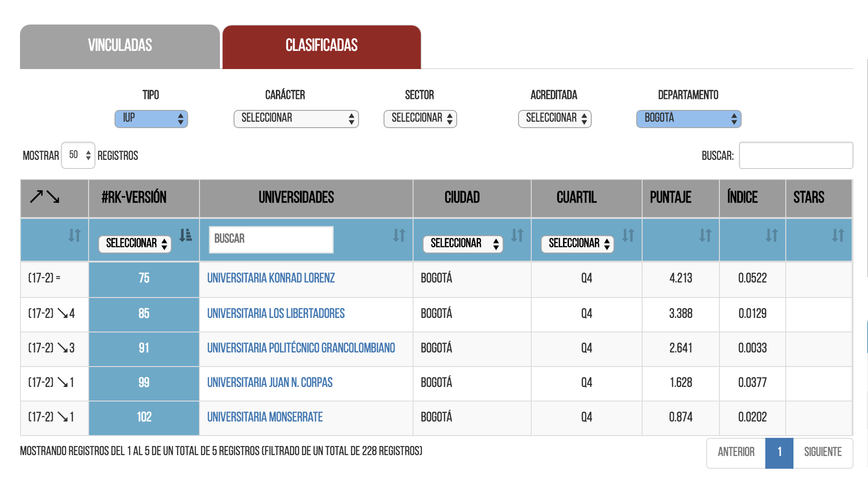Screen dimensions: 868x486
Task: Select the rank cell 85
Action: [144, 314]
